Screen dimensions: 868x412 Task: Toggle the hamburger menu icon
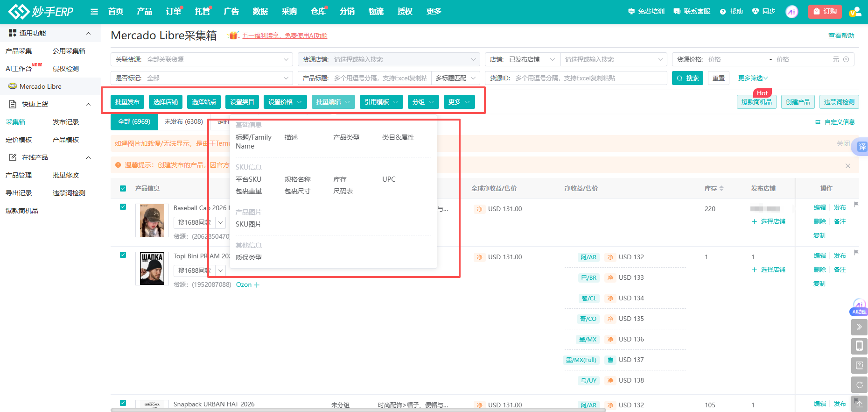tap(94, 12)
